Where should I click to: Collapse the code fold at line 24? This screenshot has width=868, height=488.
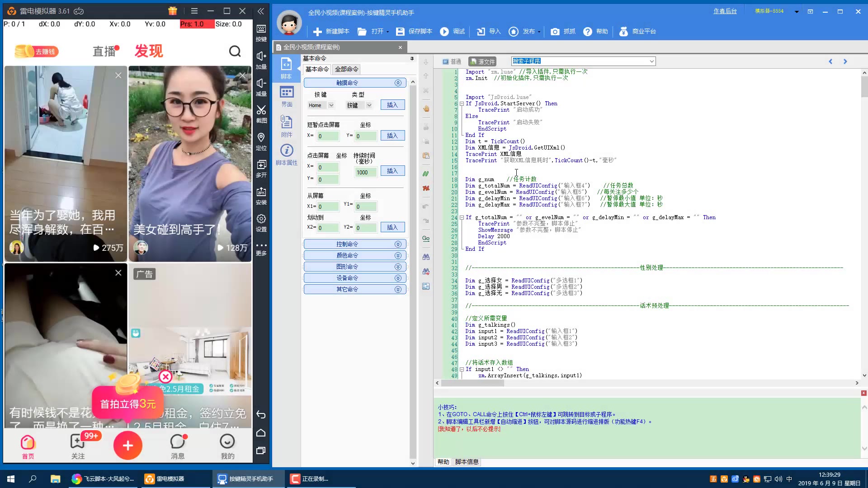tap(462, 217)
